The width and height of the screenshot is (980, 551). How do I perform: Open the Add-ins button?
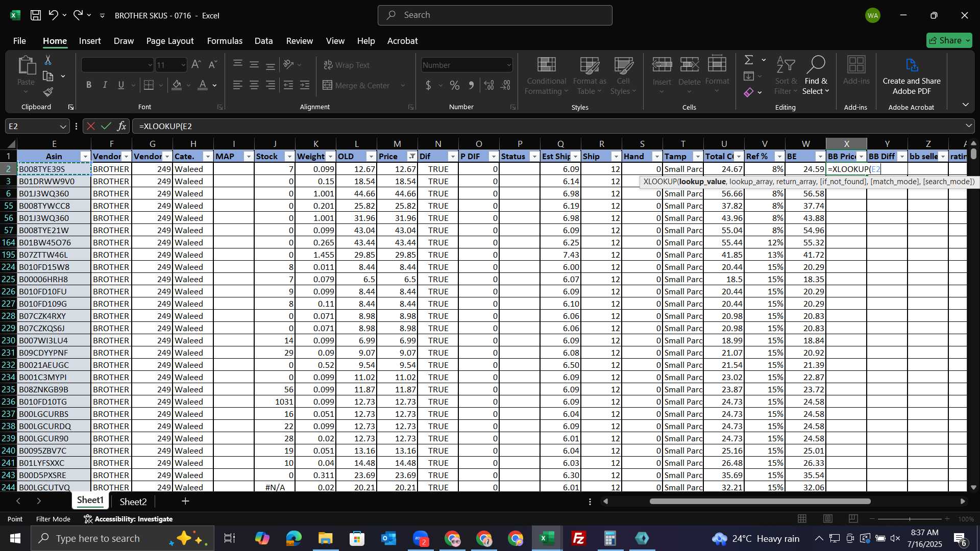click(856, 70)
